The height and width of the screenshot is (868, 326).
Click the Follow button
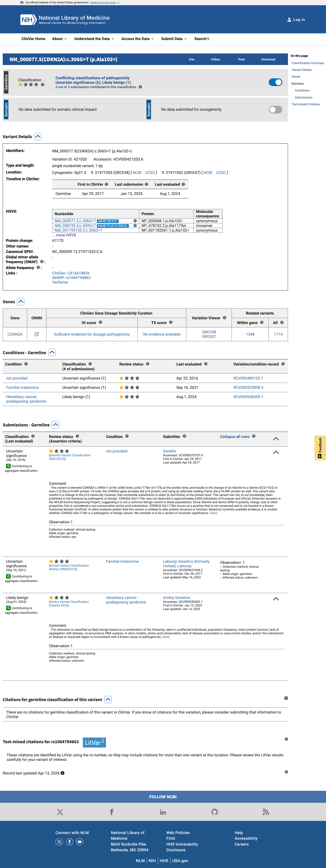pyautogui.click(x=215, y=59)
